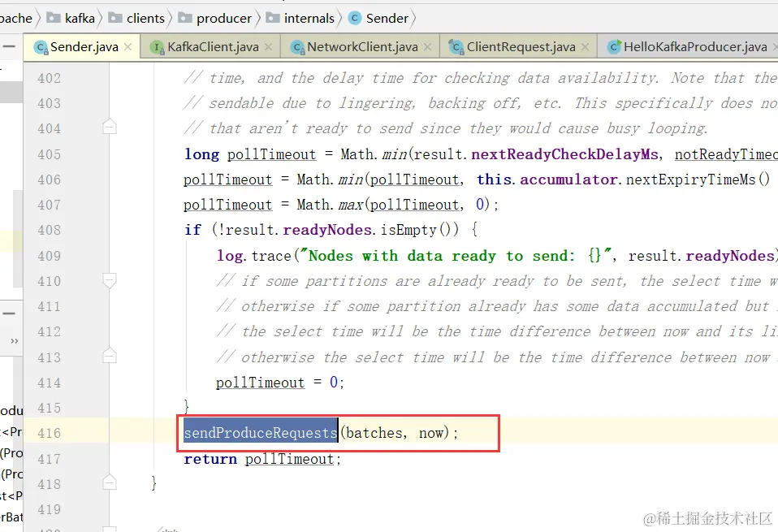
Task: Toggle the fold marker at line 413
Action: pos(110,356)
